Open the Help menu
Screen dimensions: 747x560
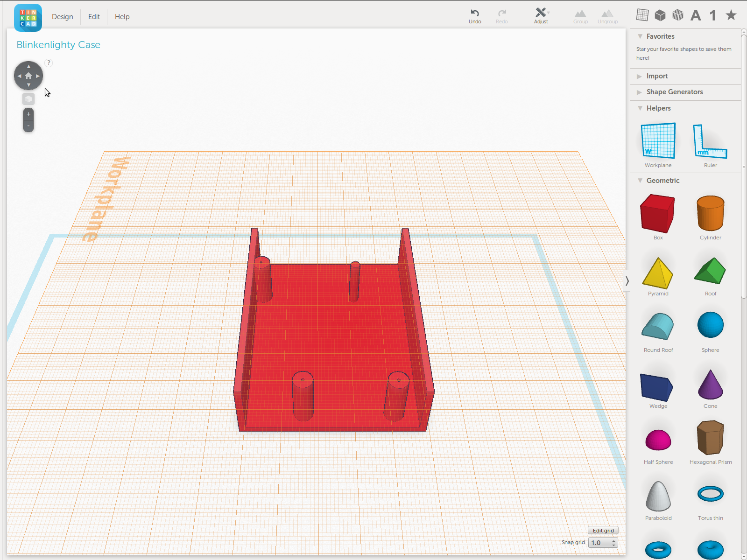point(122,17)
